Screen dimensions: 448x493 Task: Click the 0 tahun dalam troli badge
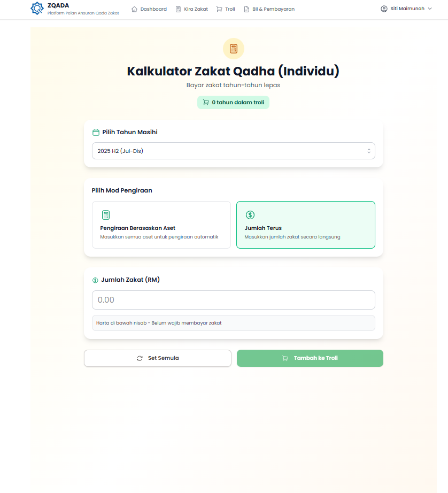pos(234,102)
